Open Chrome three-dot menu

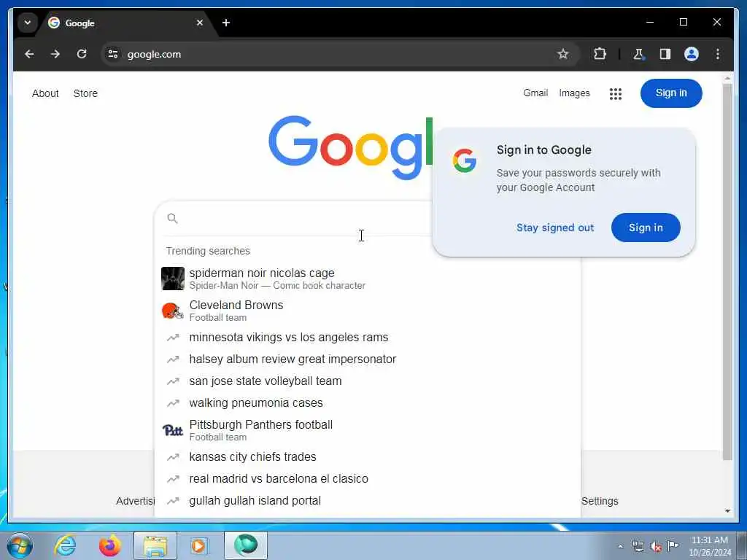pyautogui.click(x=718, y=54)
